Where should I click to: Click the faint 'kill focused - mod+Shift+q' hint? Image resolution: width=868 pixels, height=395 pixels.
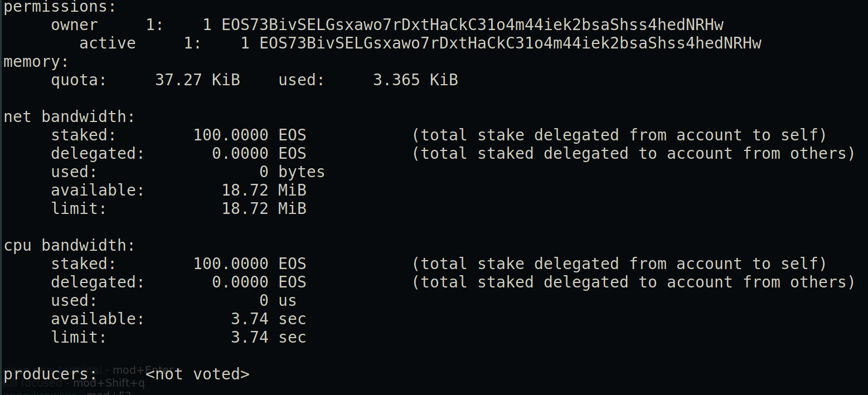[74, 384]
